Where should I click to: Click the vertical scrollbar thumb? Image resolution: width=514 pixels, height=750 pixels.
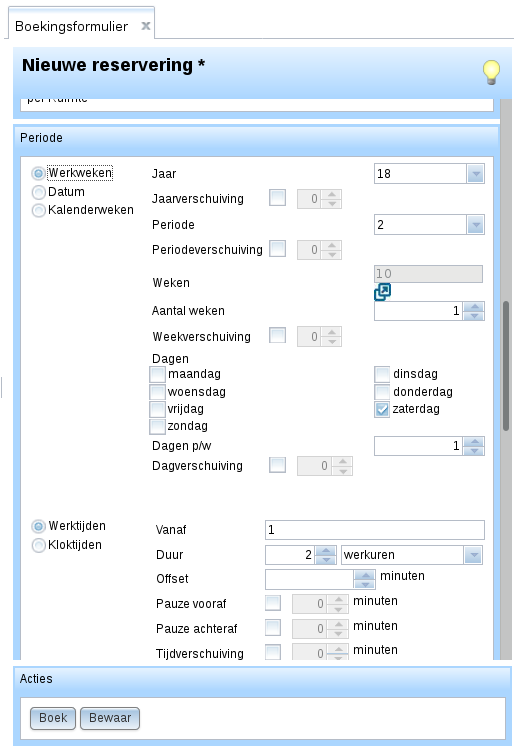point(506,366)
